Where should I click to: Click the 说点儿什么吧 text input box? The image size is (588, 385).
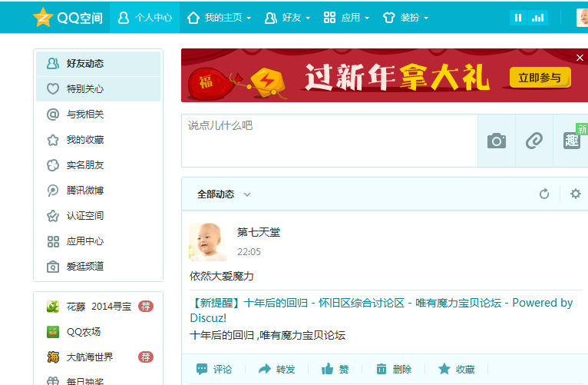[x=329, y=140]
